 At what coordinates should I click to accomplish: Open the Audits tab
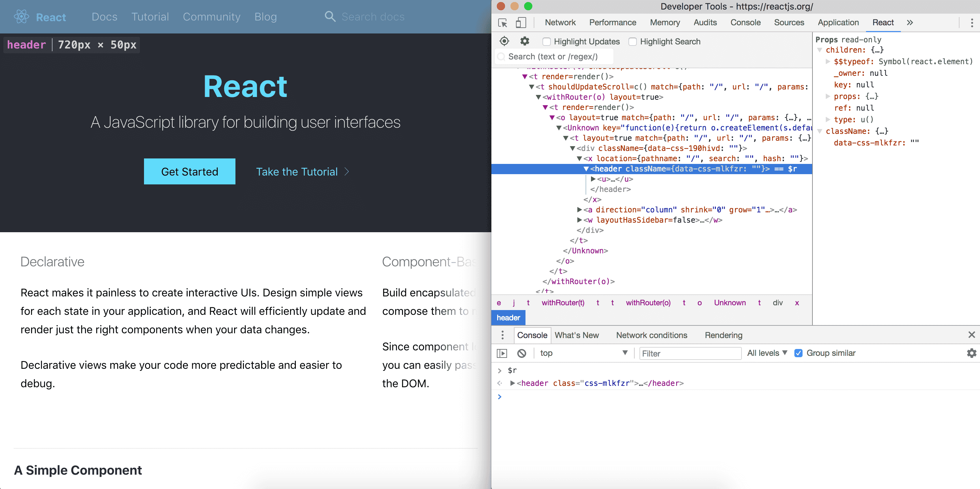[705, 23]
